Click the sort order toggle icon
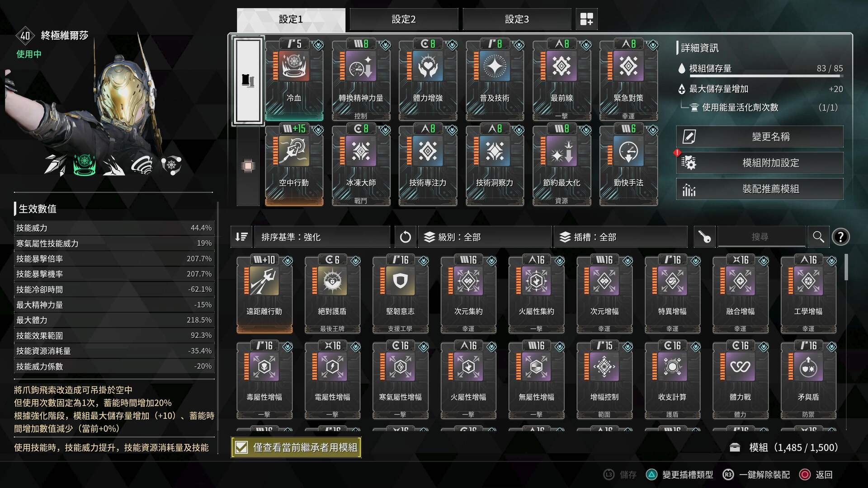Screen dimensions: 868x488 coord(241,237)
